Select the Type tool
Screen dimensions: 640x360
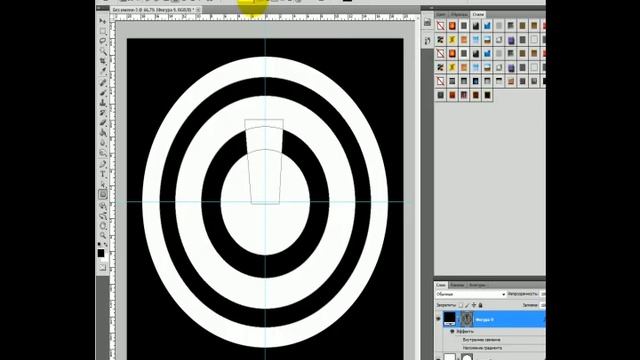103,175
